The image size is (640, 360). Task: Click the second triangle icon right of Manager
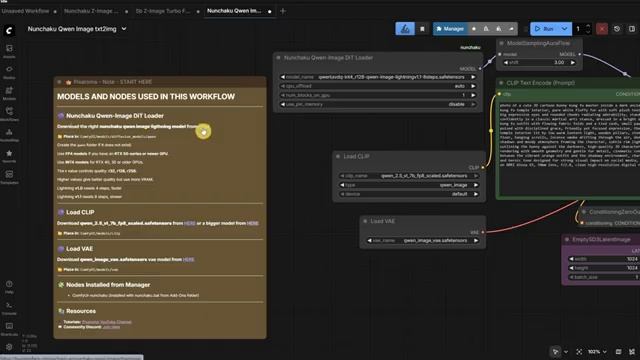[499, 29]
